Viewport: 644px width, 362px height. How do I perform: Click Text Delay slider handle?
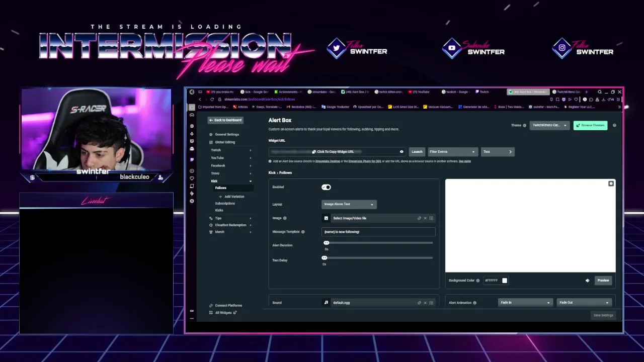[x=325, y=258]
